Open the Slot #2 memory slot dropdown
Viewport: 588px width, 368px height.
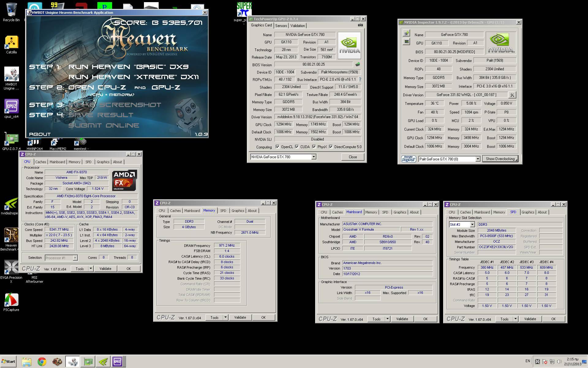coord(472,224)
